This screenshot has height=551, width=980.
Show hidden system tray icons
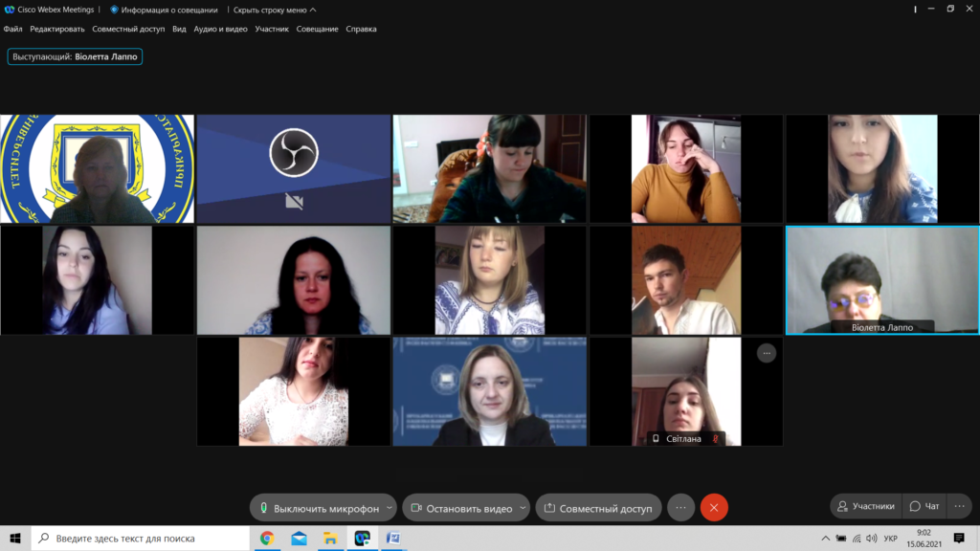click(825, 539)
